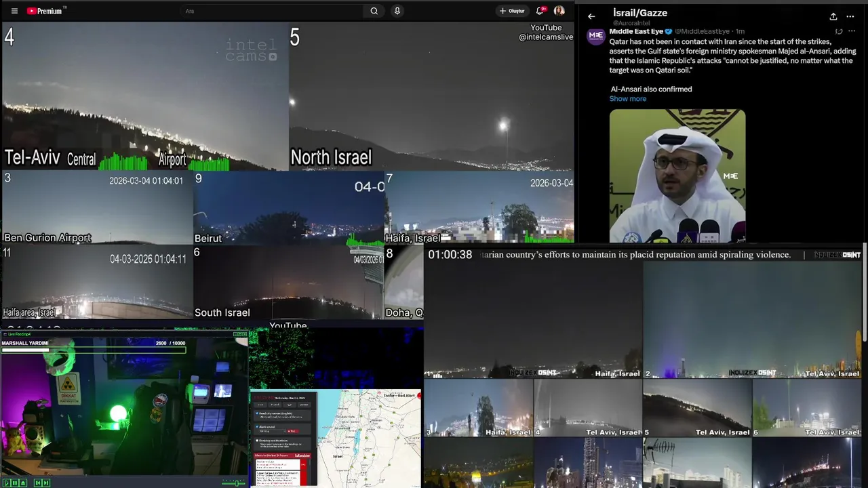Image resolution: width=868 pixels, height=488 pixels.
Task: Go back from İsrail/Gazze list
Action: 591,16
